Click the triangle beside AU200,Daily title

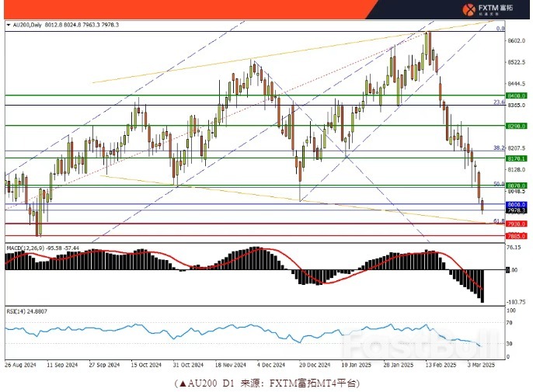pos(9,26)
